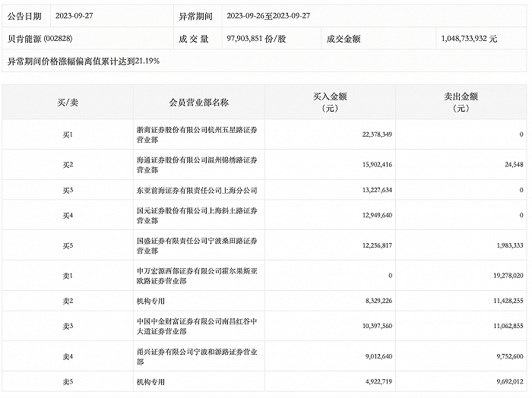Click 海通证券温州锦绣路 branch name
This screenshot has width=532, height=398.
pos(197,165)
